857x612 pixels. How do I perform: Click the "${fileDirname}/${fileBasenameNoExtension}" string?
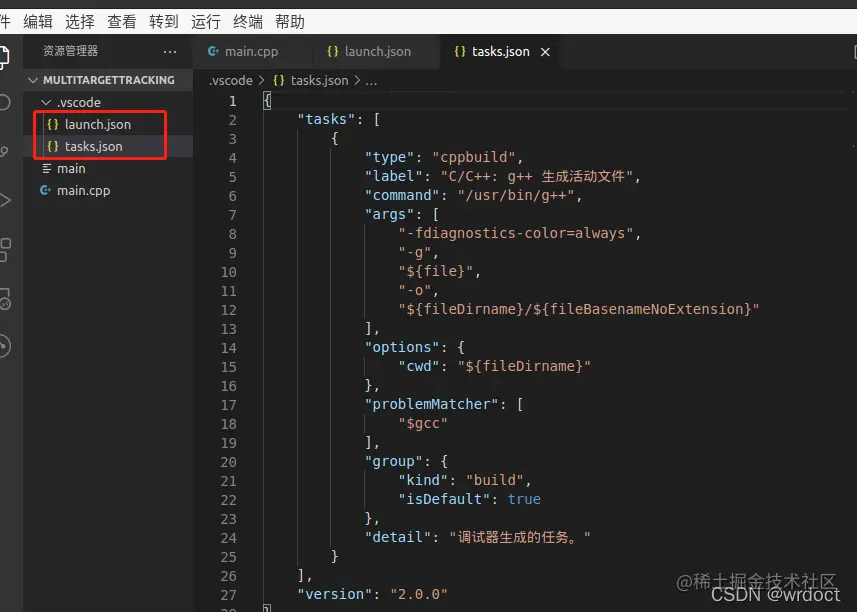tap(579, 309)
